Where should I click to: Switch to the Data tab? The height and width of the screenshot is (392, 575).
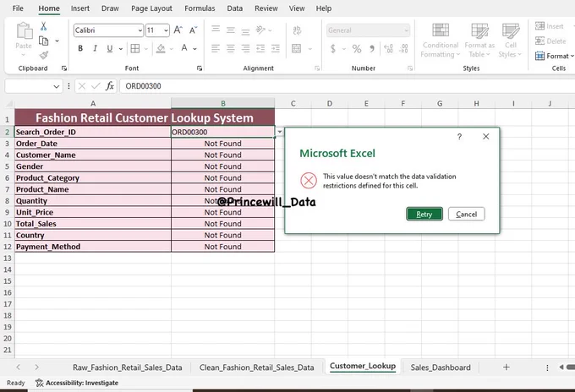(235, 8)
